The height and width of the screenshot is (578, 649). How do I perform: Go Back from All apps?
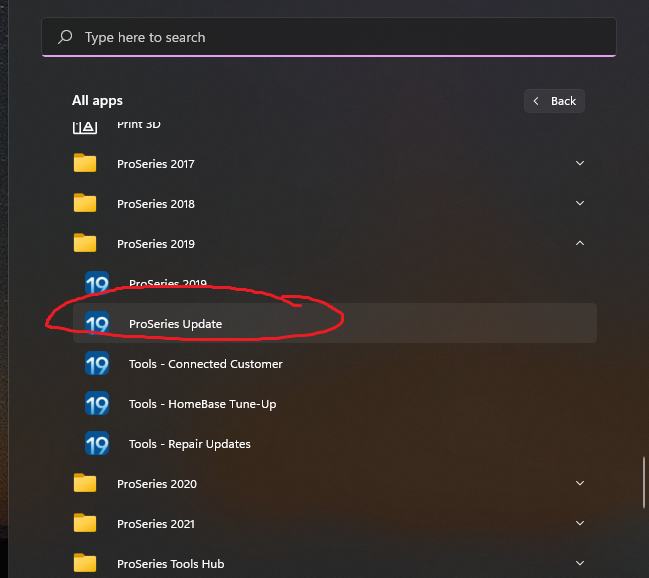pos(554,101)
